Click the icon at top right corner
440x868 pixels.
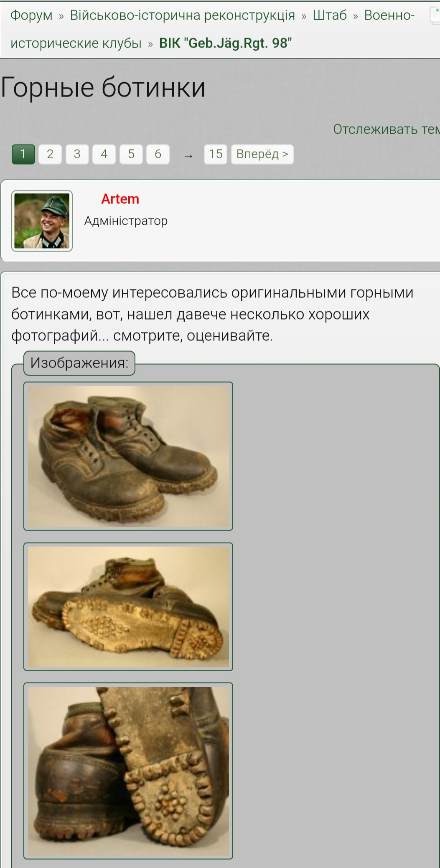[x=435, y=15]
